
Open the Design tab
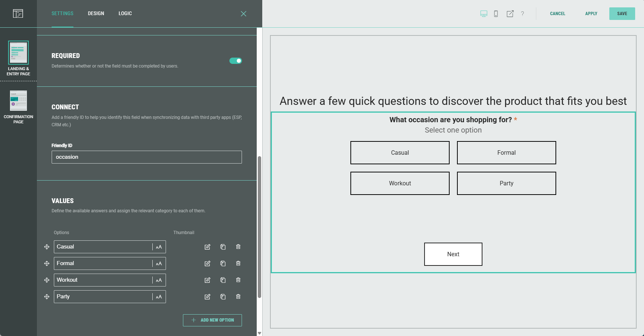96,14
